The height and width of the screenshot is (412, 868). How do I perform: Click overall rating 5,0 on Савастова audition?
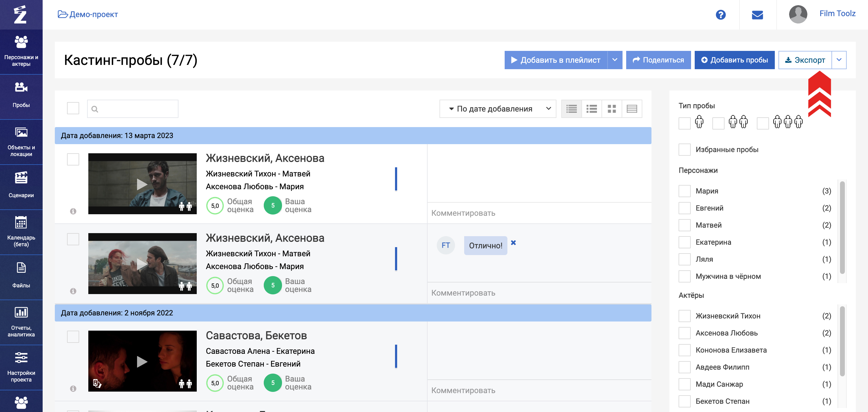tap(215, 383)
